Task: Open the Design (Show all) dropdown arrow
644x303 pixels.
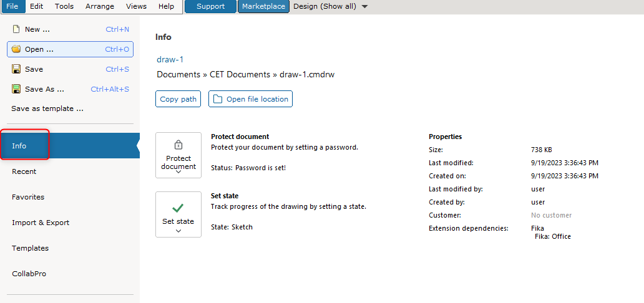Action: tap(364, 7)
